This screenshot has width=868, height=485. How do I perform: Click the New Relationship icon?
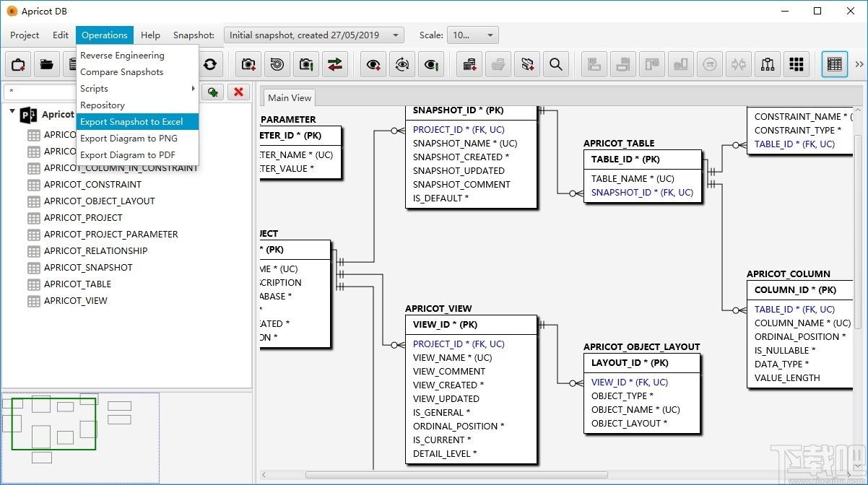click(x=527, y=64)
